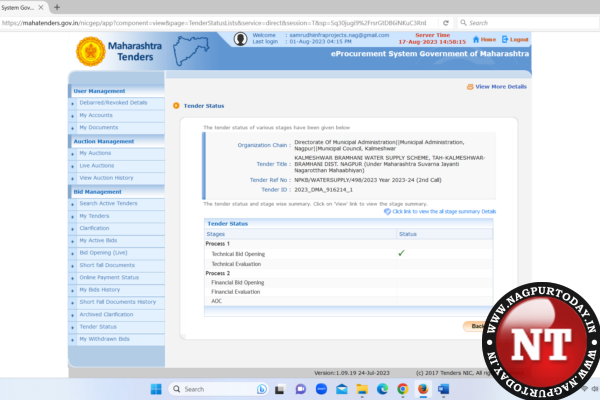This screenshot has height=400, width=600.
Task: Click the user profile avatar icon
Action: tap(240, 39)
